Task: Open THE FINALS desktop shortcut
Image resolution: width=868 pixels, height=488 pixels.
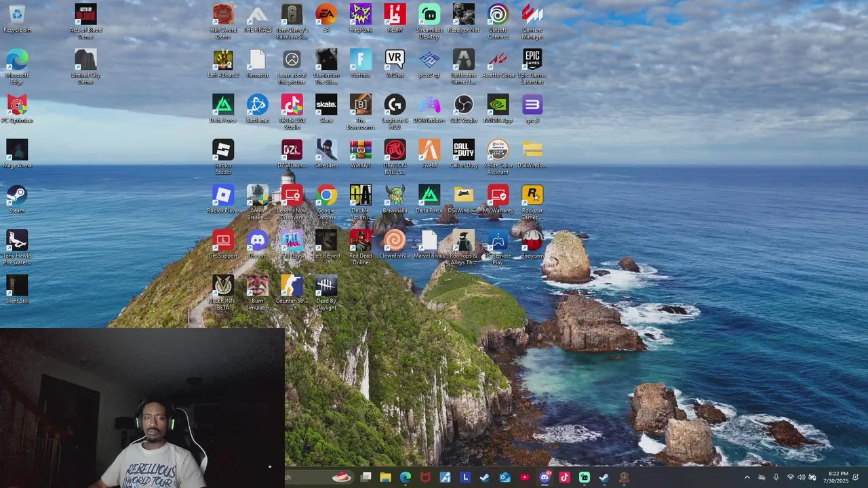Action: point(257,19)
